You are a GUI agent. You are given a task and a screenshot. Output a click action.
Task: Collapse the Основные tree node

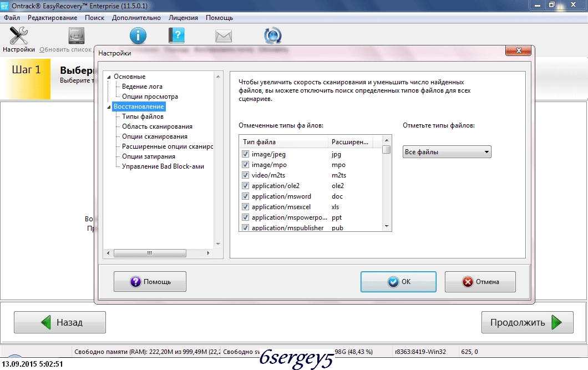[109, 77]
